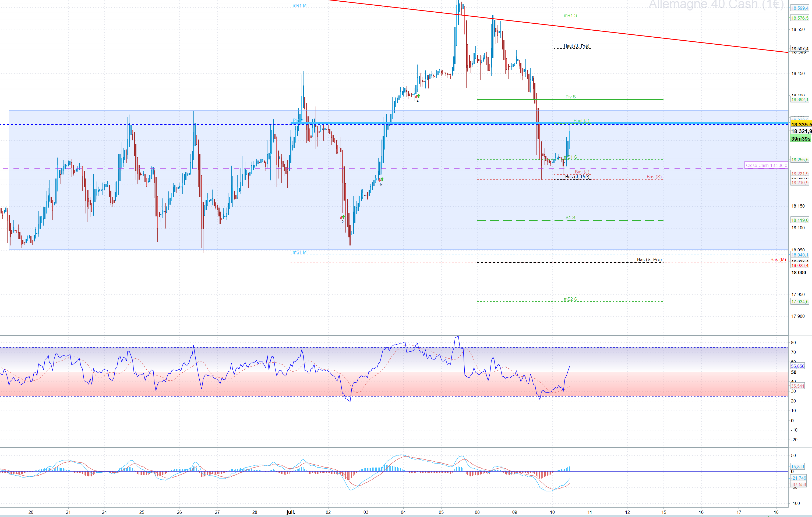Click the MACD histogram value tag 15,811
The width and height of the screenshot is (812, 517).
tap(797, 467)
